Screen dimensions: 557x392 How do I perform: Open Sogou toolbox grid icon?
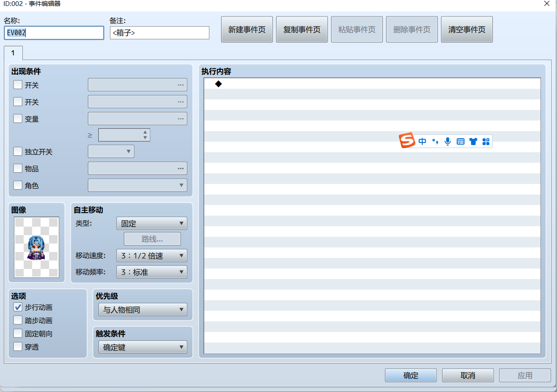coord(486,141)
